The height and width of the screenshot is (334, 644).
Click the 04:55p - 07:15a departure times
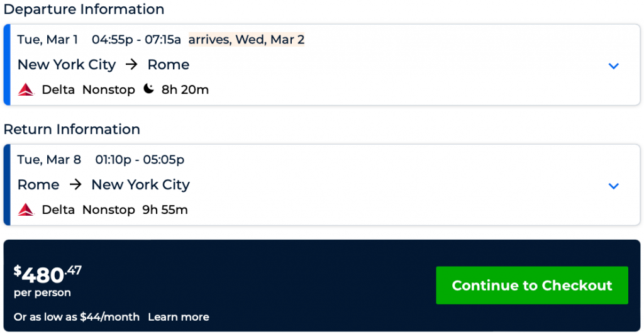coord(136,40)
